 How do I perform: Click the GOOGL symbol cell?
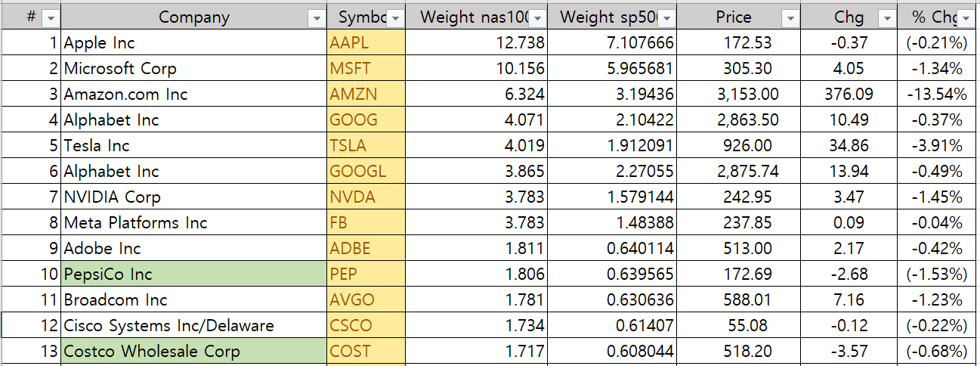click(366, 172)
